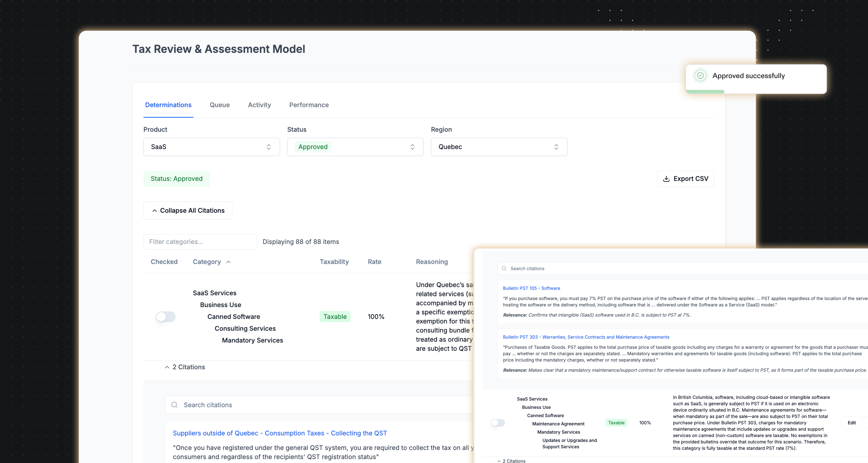Click the magnifier icon in lower-left Search citations

click(174, 405)
